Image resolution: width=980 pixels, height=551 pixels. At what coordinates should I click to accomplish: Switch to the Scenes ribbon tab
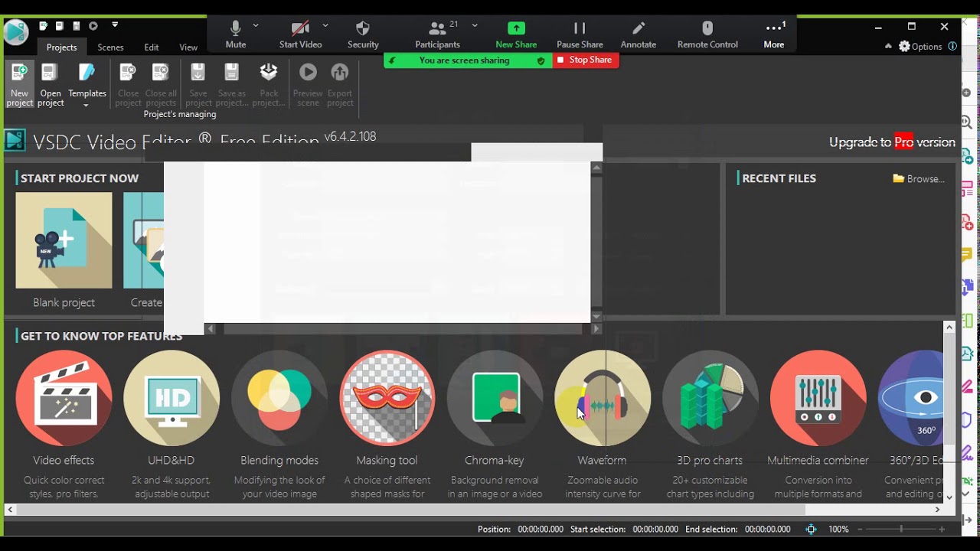(110, 47)
